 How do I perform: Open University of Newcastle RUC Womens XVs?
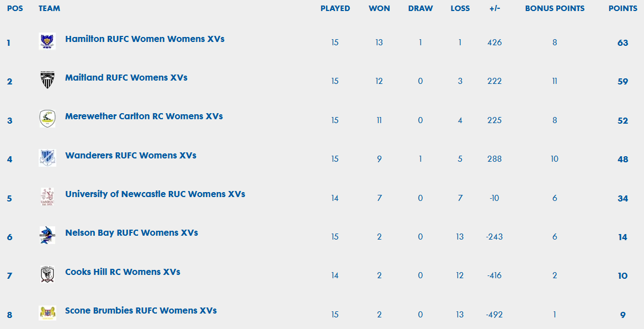(x=155, y=194)
